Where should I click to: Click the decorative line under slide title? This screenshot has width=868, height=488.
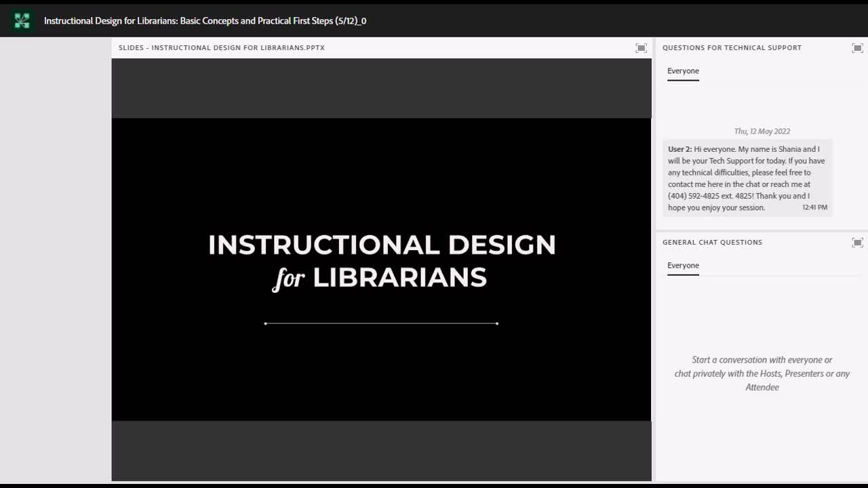[x=381, y=323]
